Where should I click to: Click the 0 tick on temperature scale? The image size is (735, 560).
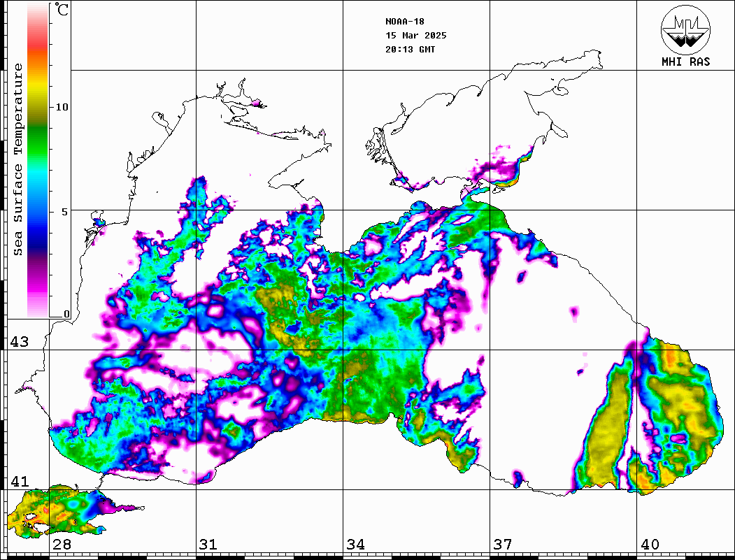click(x=66, y=314)
